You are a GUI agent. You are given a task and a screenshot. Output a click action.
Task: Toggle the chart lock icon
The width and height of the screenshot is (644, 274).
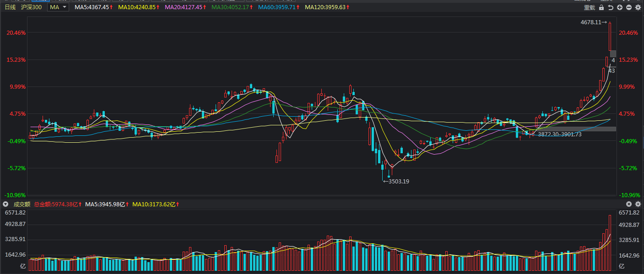[602, 7]
